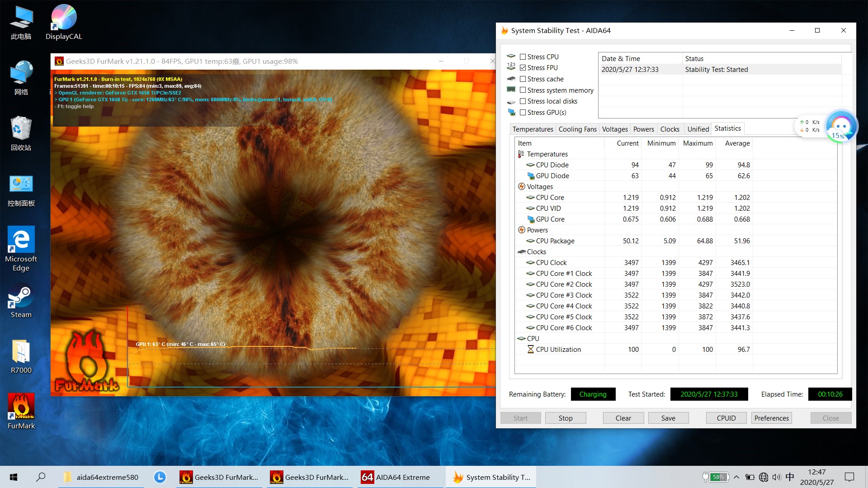868x488 pixels.
Task: Show hidden system tray icons chevron
Action: tap(736, 477)
